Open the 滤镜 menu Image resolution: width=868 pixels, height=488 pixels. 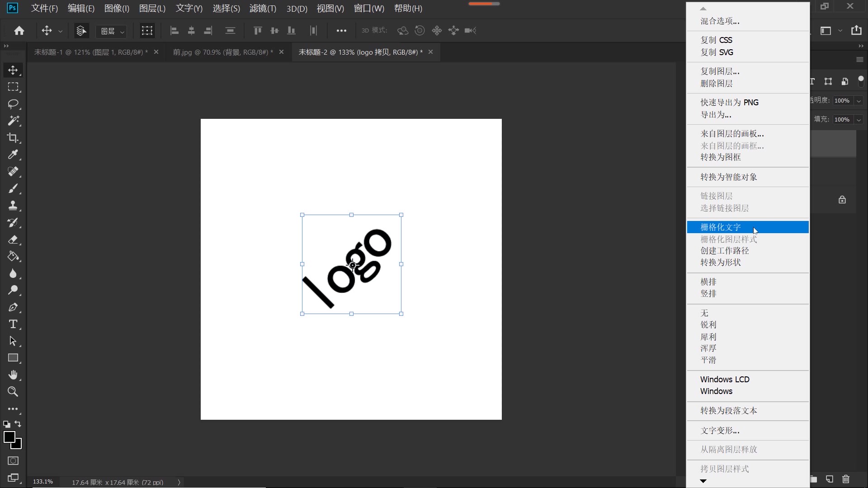tap(263, 8)
